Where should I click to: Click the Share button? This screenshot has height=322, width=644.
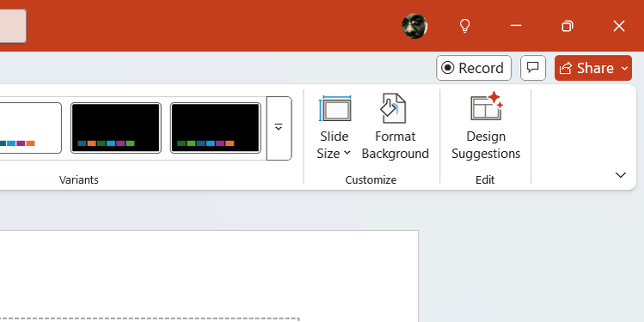point(593,68)
